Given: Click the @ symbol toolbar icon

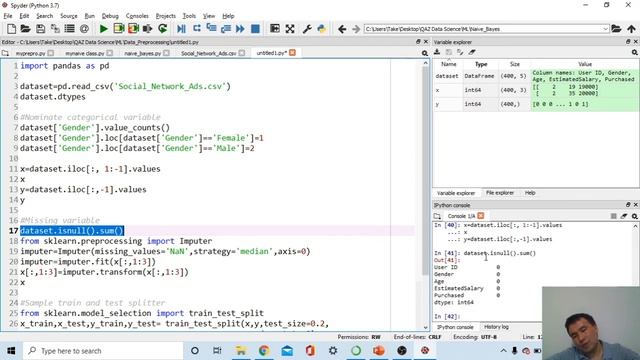Looking at the screenshot, I should (84, 29).
